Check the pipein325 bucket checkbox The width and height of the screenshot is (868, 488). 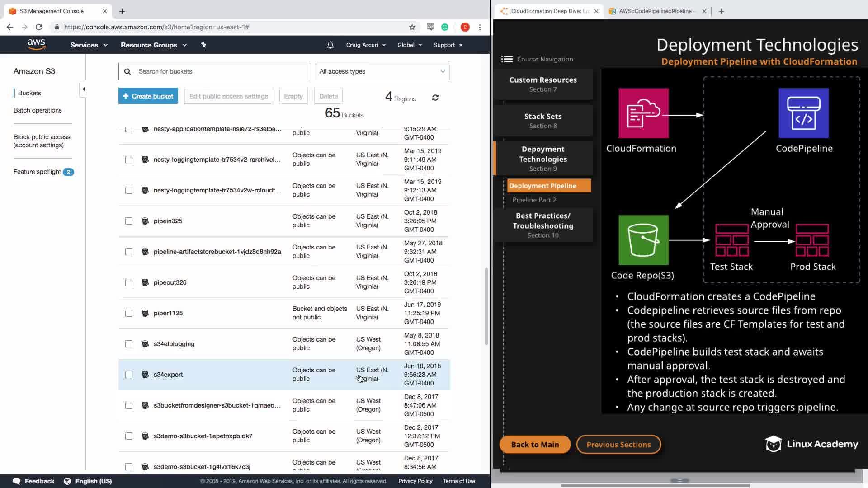(x=129, y=221)
